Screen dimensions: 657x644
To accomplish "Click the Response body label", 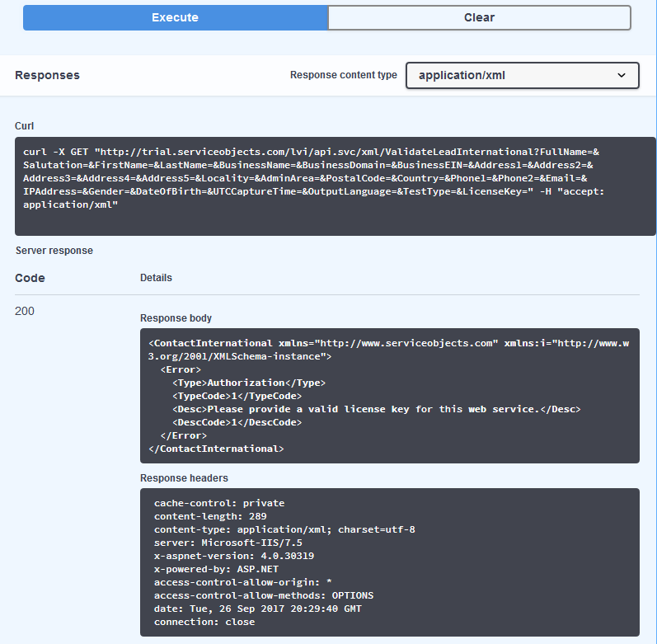I will [x=176, y=318].
